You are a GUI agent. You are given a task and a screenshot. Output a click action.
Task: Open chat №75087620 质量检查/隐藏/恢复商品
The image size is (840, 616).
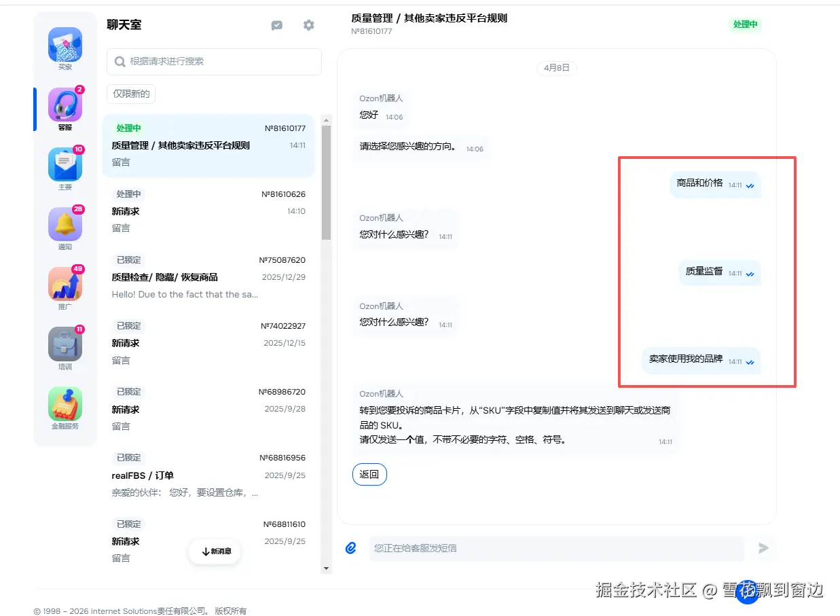208,278
